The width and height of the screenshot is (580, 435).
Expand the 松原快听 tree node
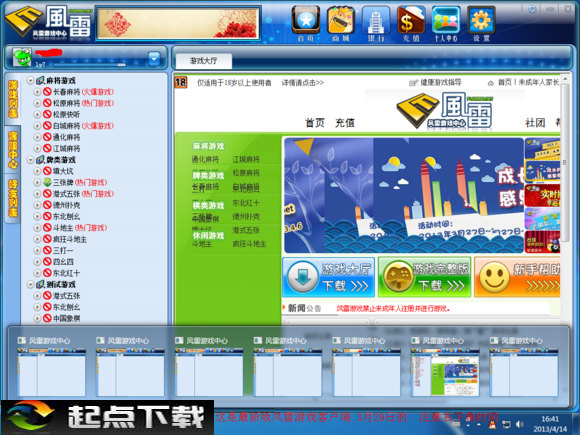[37, 114]
